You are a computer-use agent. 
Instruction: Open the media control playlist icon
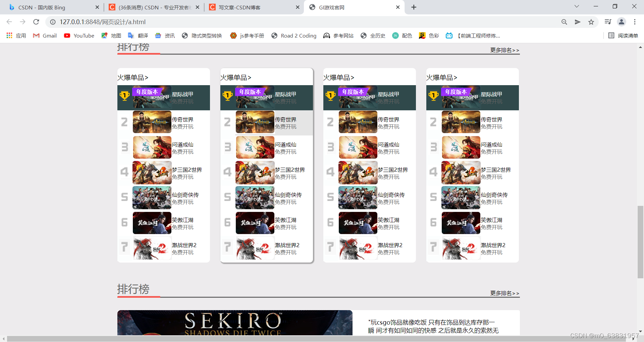coord(608,22)
